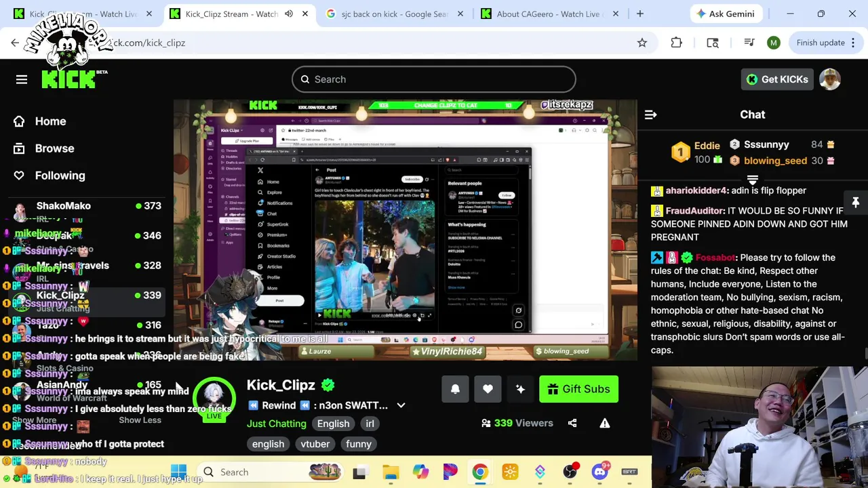
Task: Open Chrome from the taskbar
Action: tap(480, 472)
